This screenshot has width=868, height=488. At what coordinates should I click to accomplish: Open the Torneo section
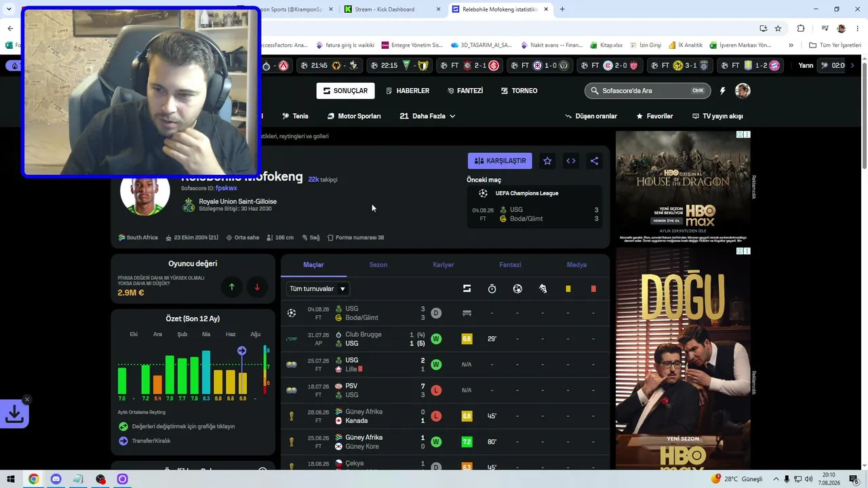(519, 91)
